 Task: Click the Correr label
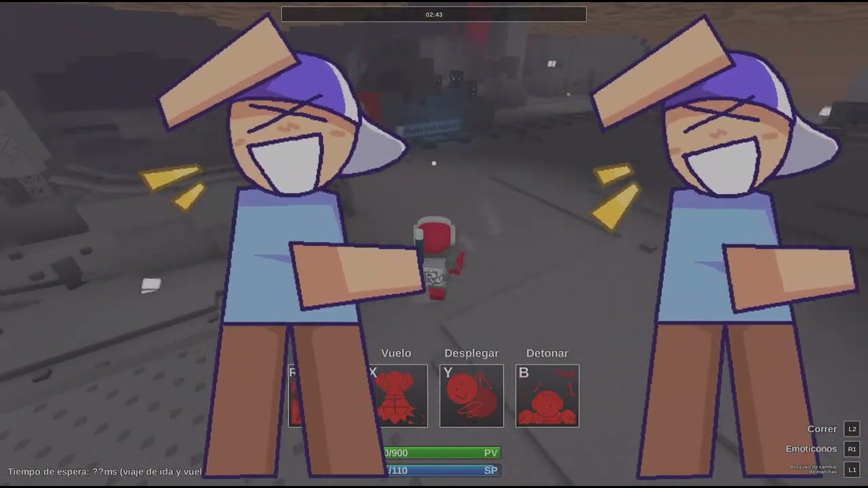pyautogui.click(x=822, y=429)
